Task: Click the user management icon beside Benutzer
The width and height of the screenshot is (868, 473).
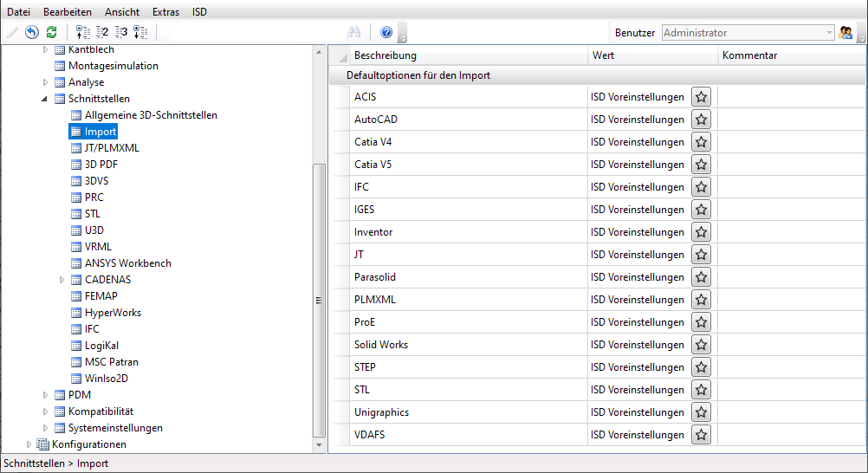Action: [845, 33]
